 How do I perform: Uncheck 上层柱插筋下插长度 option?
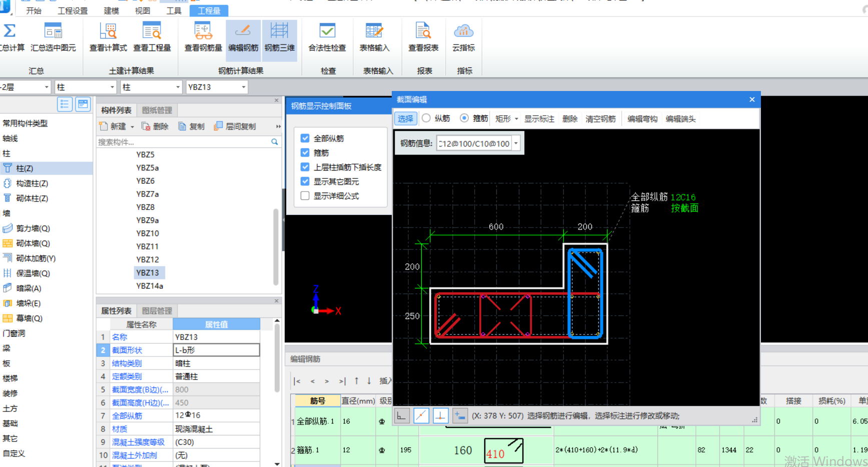[305, 167]
